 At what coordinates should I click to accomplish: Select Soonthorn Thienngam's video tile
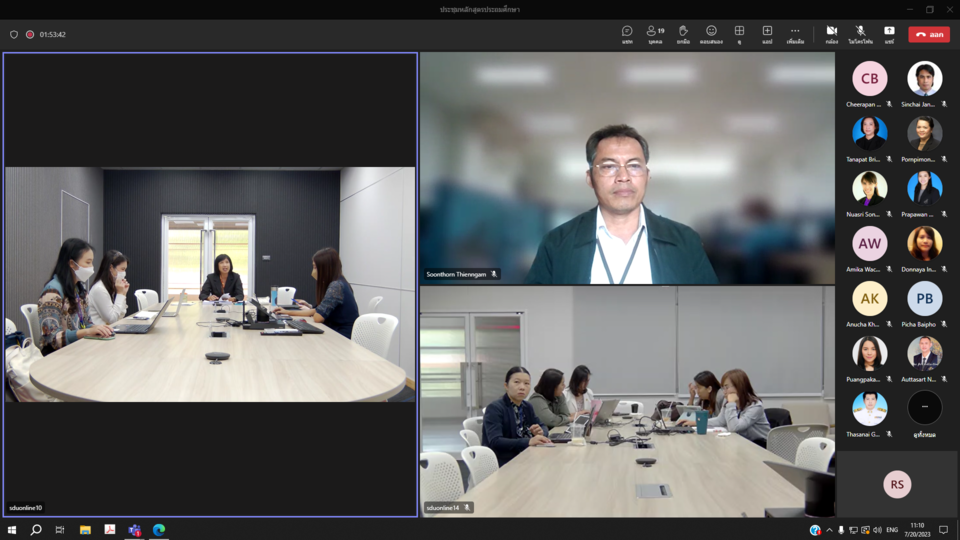tap(627, 168)
